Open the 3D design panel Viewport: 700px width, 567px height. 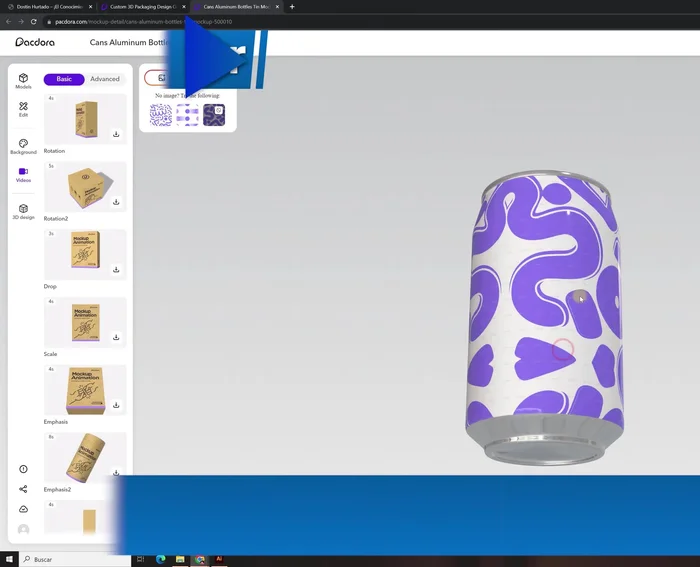[x=23, y=211]
